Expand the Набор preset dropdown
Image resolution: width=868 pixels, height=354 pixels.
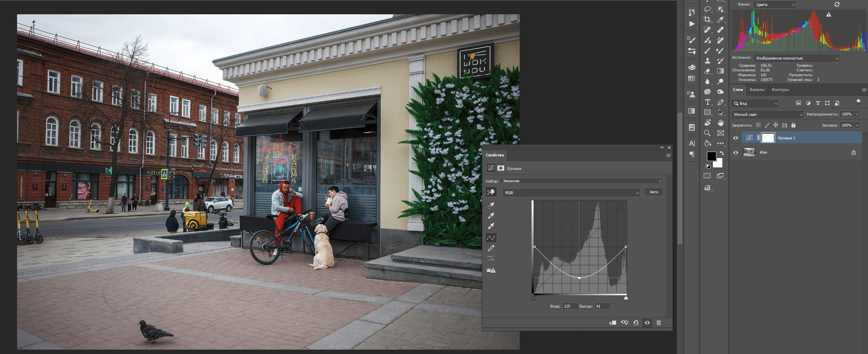[x=581, y=181]
